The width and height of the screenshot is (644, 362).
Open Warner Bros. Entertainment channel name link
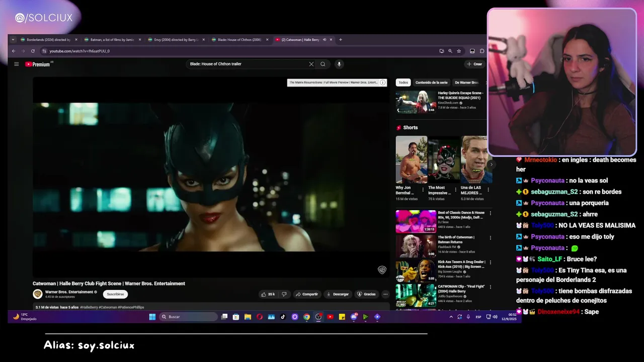[69, 292]
